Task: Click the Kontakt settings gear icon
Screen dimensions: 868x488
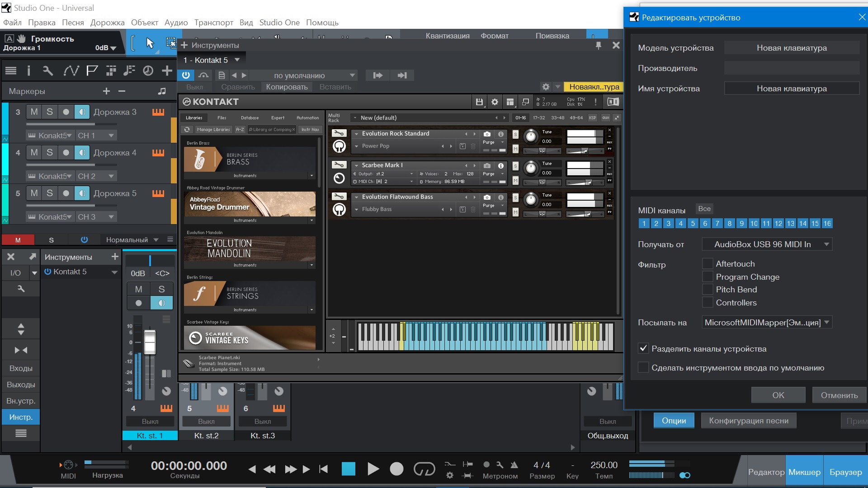Action: click(495, 102)
